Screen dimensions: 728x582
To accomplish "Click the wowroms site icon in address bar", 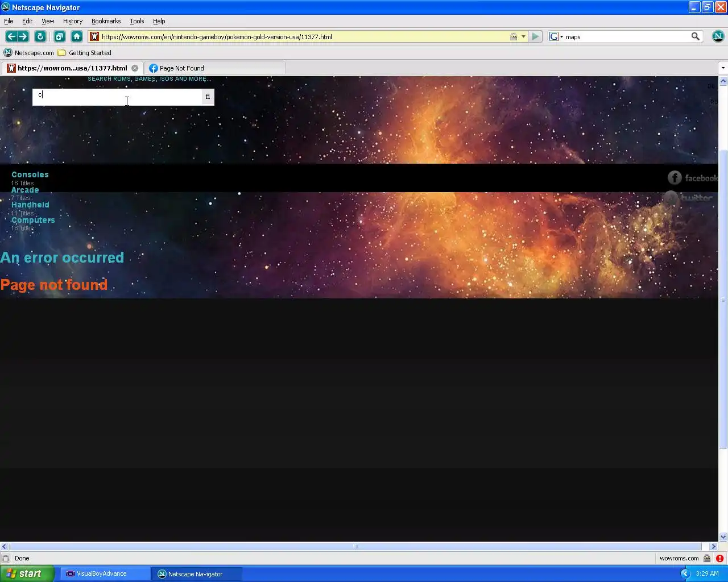I will pos(94,36).
